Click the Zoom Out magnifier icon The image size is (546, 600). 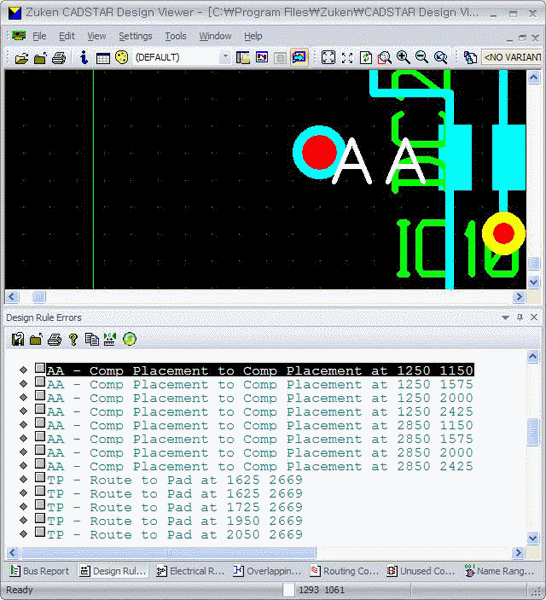422,58
